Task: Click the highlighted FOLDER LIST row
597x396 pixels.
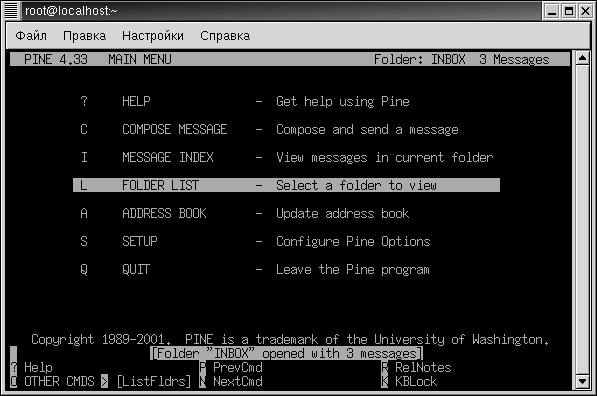Action: (286, 185)
